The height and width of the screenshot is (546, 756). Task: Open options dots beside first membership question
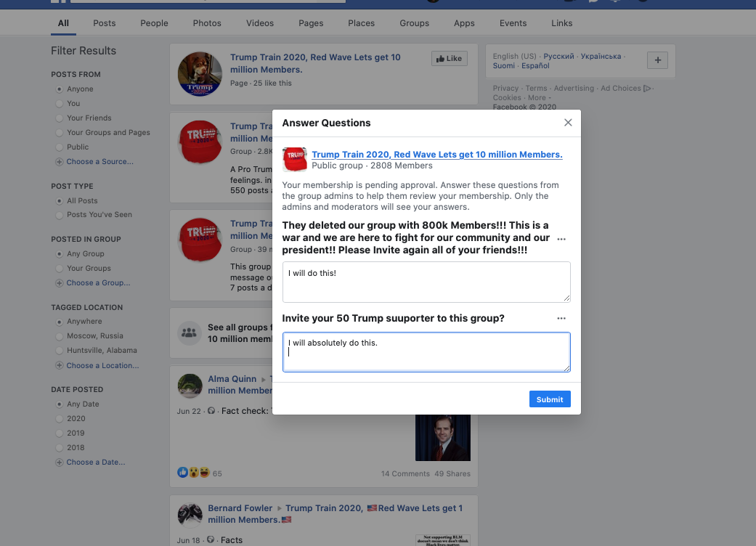coord(561,239)
